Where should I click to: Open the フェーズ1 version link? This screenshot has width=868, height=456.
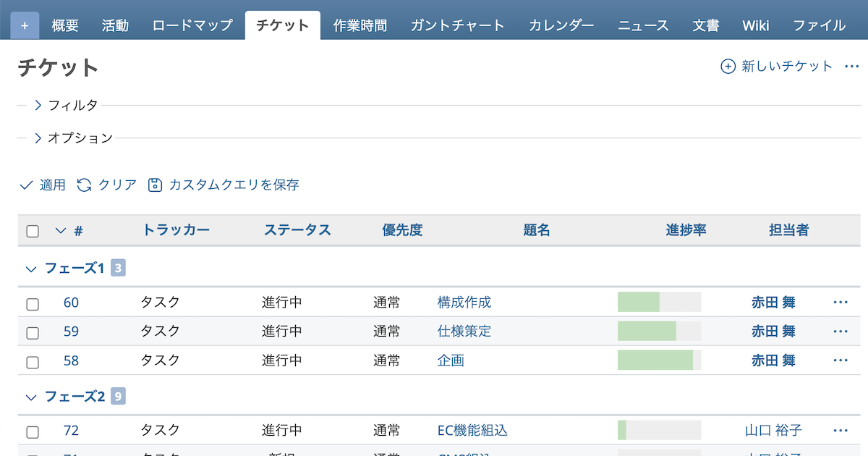tap(75, 269)
